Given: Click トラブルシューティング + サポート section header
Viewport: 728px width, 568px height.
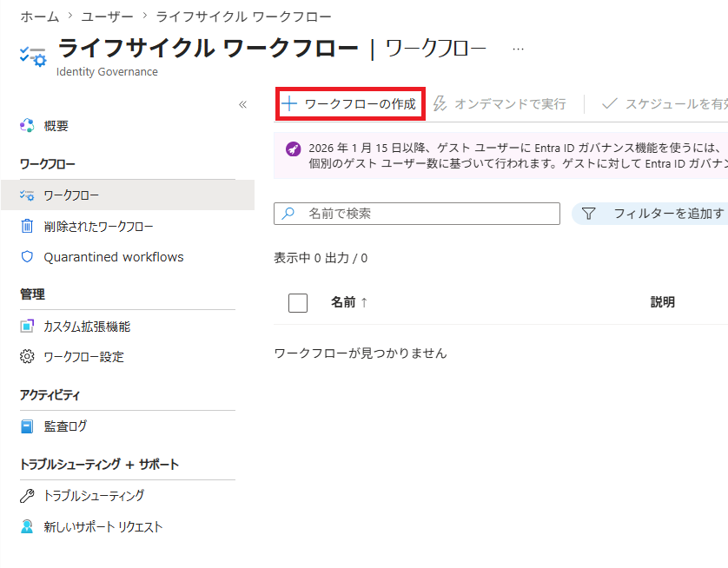Looking at the screenshot, I should (99, 465).
